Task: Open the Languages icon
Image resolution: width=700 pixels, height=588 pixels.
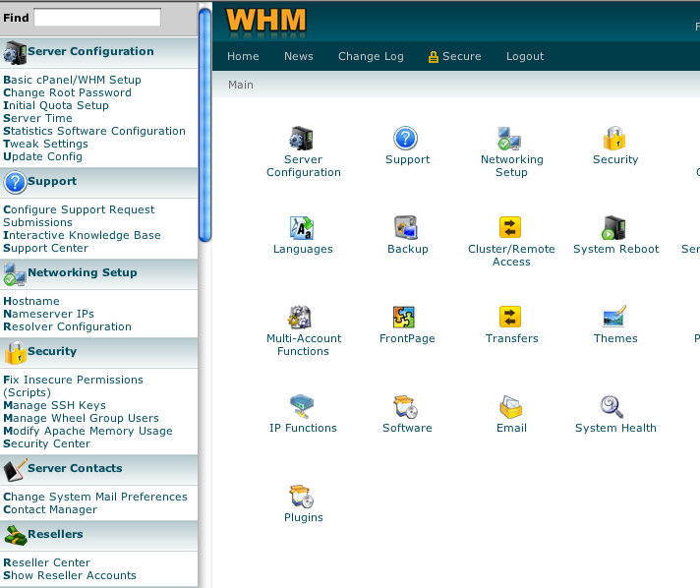Action: pos(302,228)
